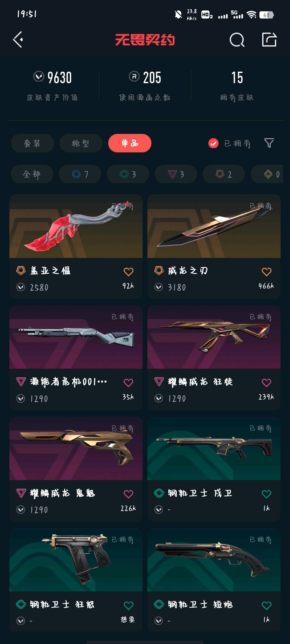Favorite the 盖亚之愠 skin with heart
This screenshot has width=290, height=644.
[128, 272]
